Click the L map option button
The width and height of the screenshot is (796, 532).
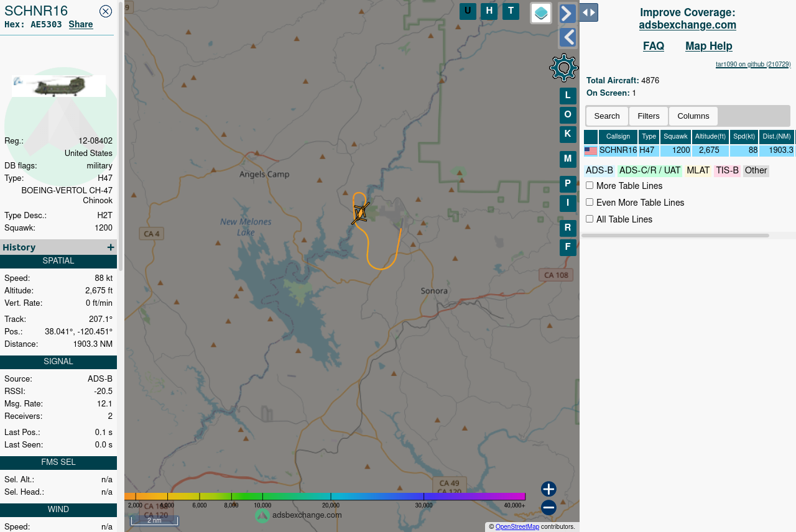tap(568, 96)
